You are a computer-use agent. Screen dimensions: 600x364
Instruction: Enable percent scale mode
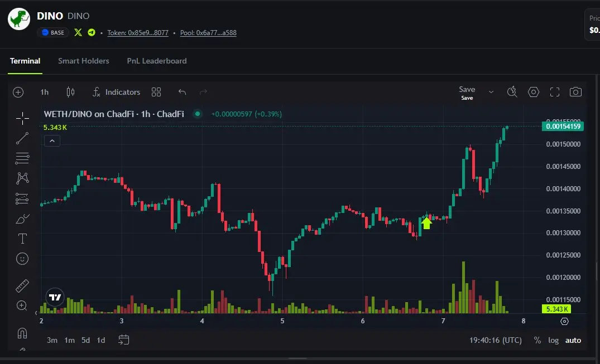(537, 340)
